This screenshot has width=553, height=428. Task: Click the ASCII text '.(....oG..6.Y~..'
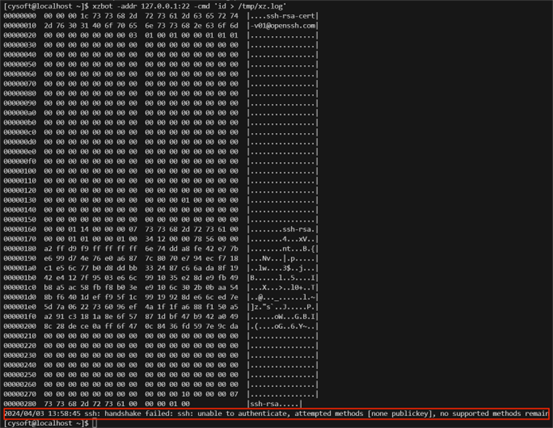click(x=283, y=326)
